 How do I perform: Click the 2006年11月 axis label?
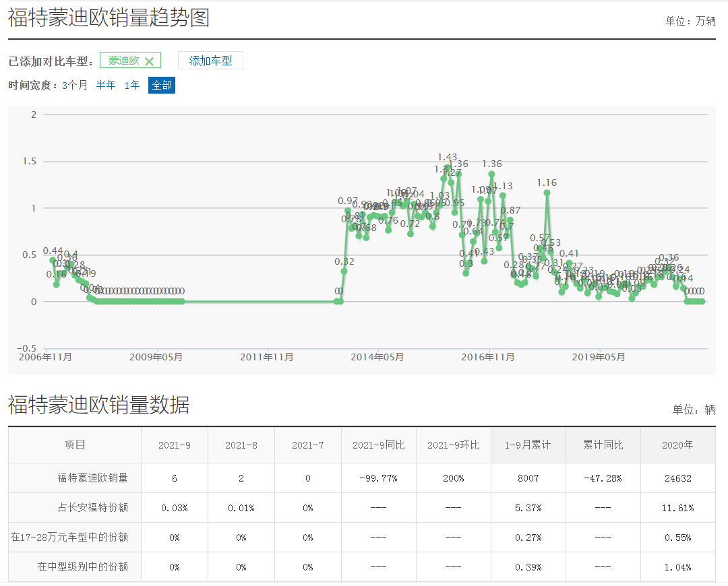(46, 357)
